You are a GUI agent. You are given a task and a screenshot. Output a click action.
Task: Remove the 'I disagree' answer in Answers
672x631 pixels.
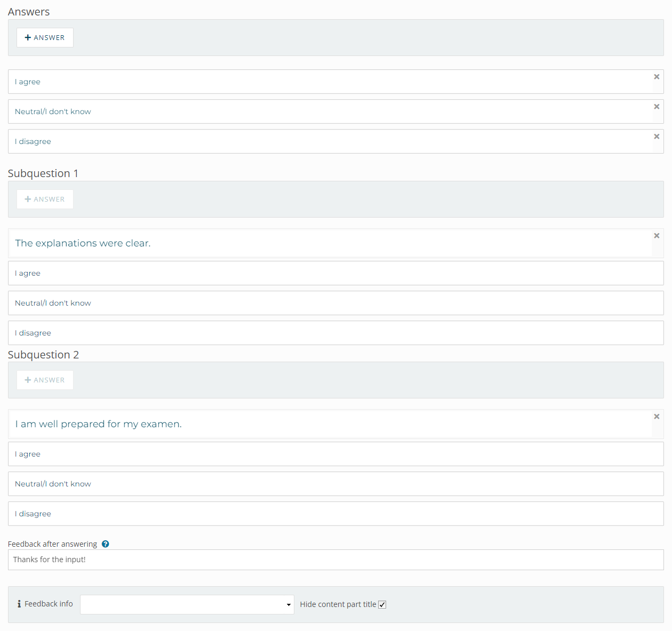[657, 137]
